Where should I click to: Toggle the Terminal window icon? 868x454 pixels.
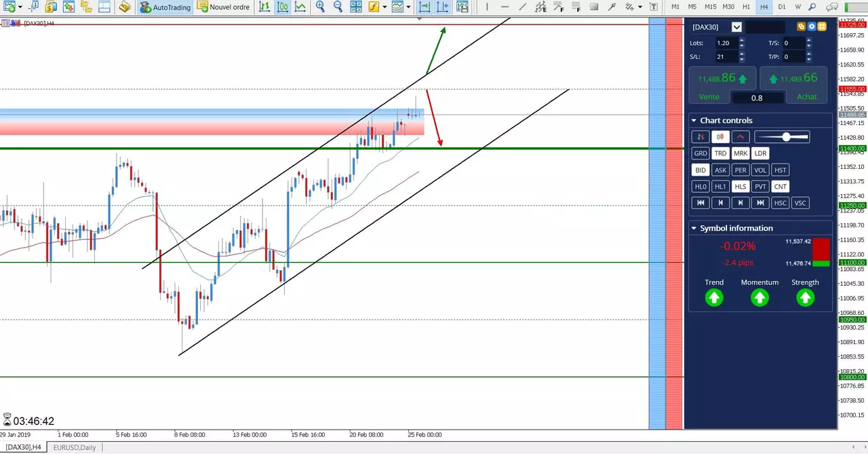point(104,7)
